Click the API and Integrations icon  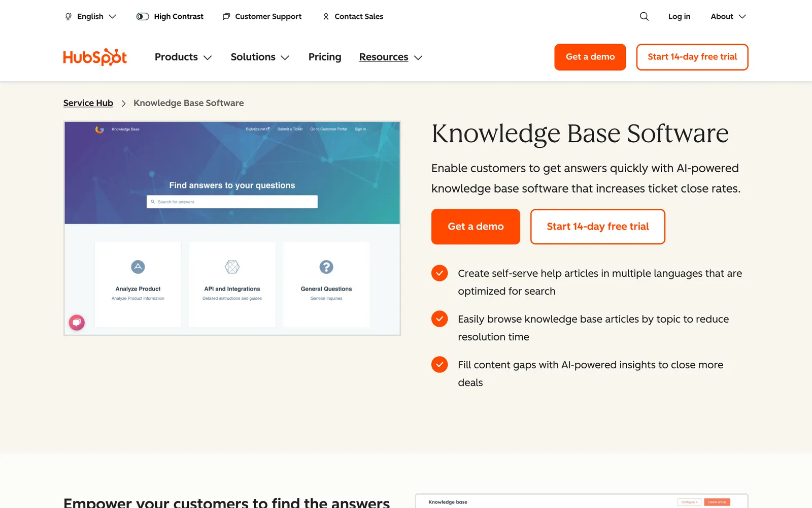232,267
